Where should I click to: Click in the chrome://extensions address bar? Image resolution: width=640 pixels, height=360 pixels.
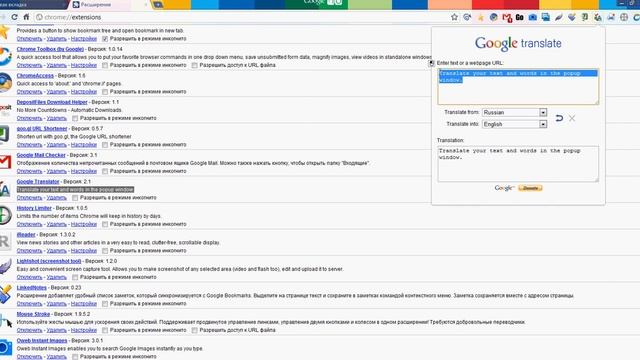241,17
